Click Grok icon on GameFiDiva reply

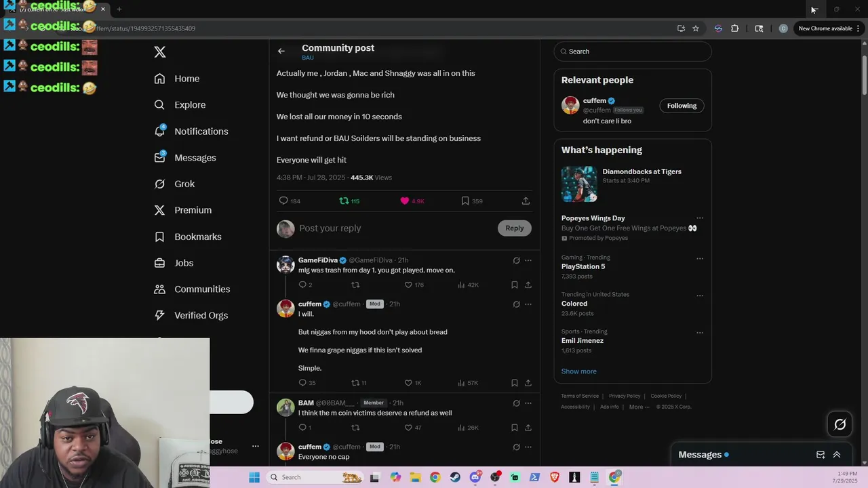516,260
